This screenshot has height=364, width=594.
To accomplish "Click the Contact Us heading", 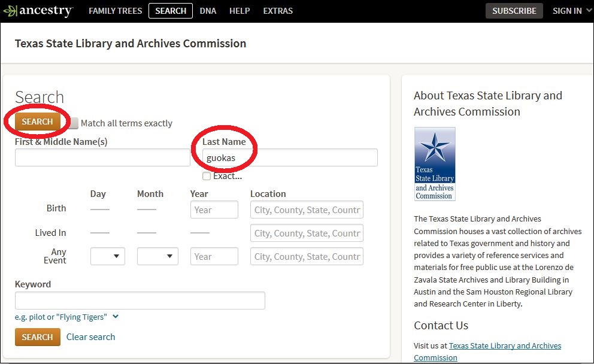I will click(x=441, y=325).
